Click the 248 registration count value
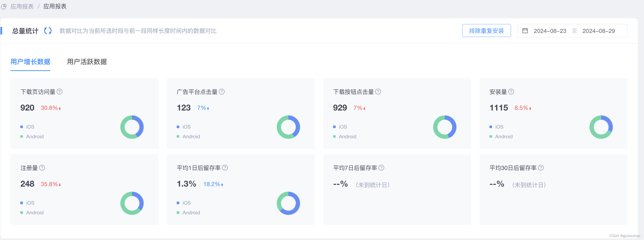The width and height of the screenshot is (644, 240). click(x=27, y=184)
